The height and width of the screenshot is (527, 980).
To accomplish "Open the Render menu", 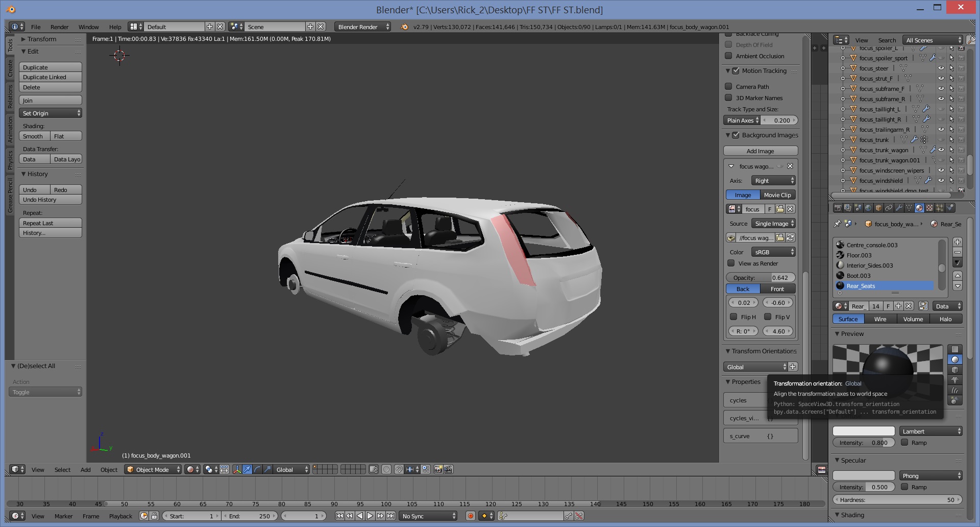I will click(59, 27).
